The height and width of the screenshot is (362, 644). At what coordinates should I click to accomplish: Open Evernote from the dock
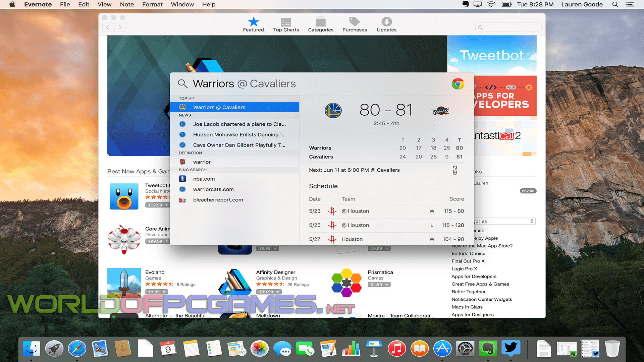click(x=488, y=349)
